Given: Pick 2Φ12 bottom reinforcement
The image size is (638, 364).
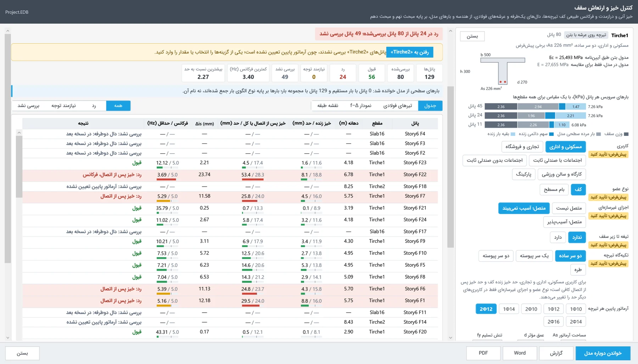Looking at the screenshot, I should 486,309.
